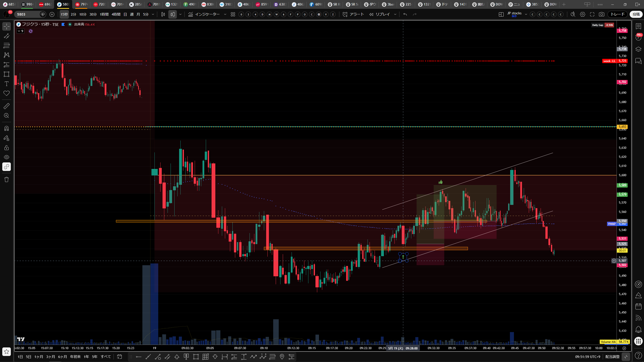Image resolution: width=644 pixels, height=362 pixels.
Task: Open the forecasting and measurement tools
Action: click(x=7, y=65)
